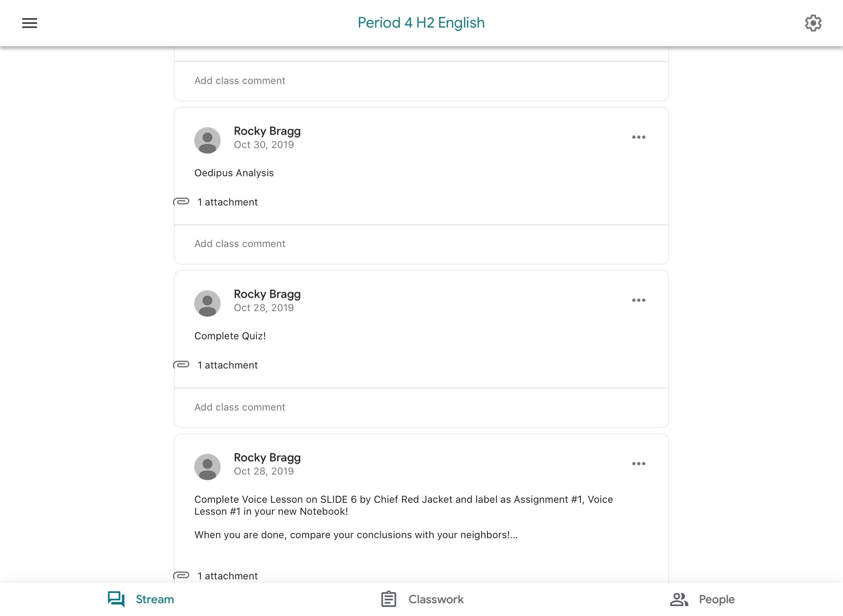Switch to the People tab
843x616 pixels.
coord(702,599)
